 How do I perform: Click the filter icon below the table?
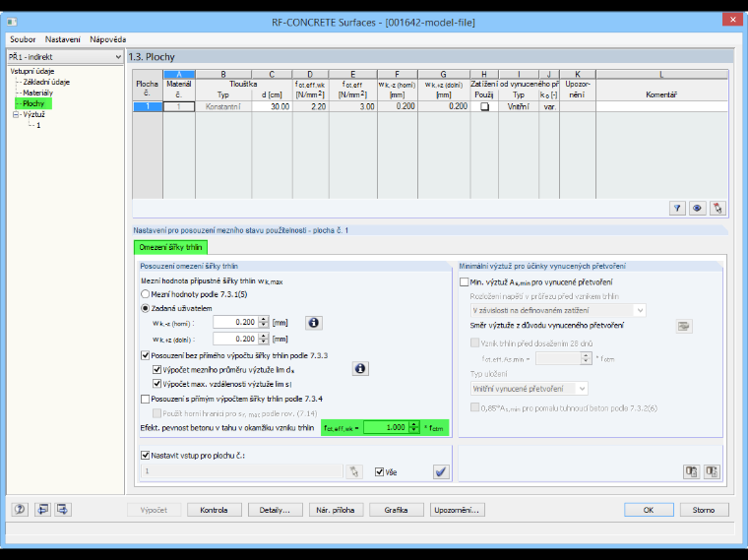[677, 209]
